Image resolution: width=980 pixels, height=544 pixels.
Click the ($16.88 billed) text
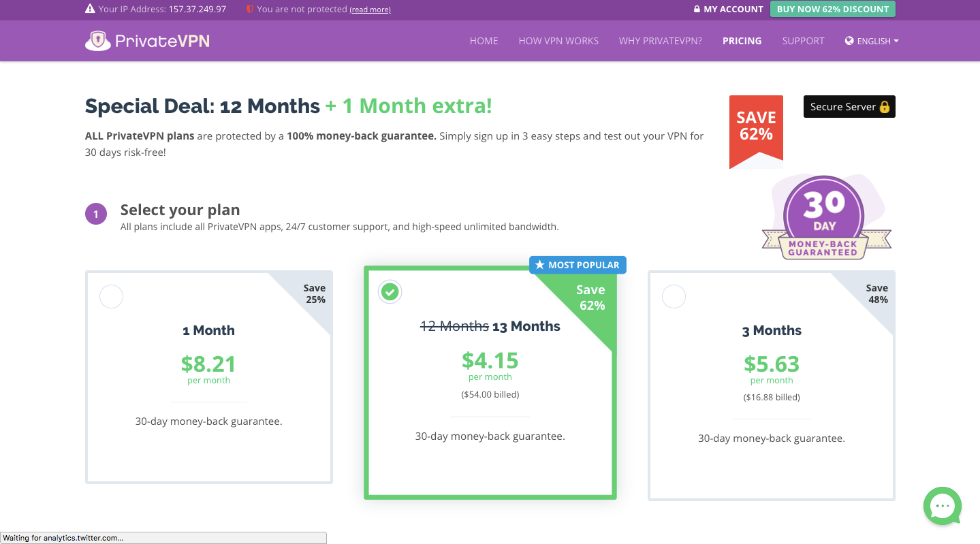(x=772, y=397)
